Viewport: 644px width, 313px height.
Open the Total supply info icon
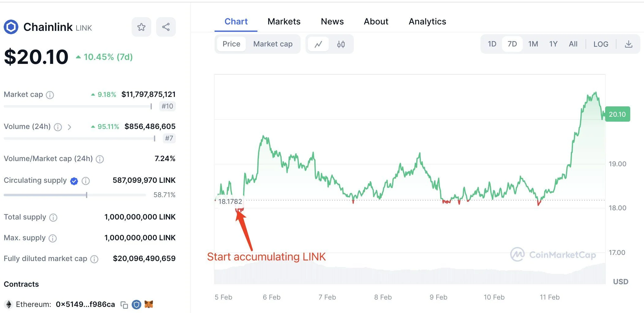pos(53,218)
